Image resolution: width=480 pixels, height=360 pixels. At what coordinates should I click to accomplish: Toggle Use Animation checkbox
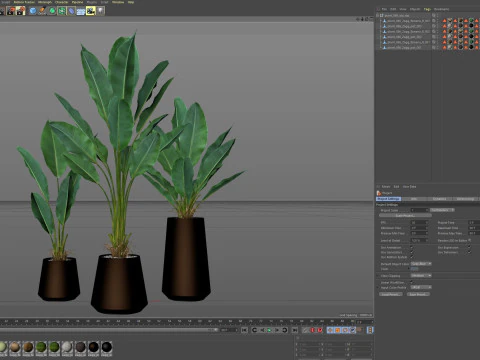pos(411,248)
